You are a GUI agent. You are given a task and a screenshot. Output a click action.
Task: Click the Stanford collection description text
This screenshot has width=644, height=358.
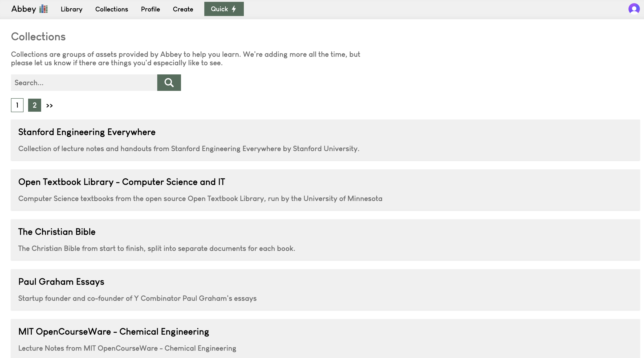189,149
